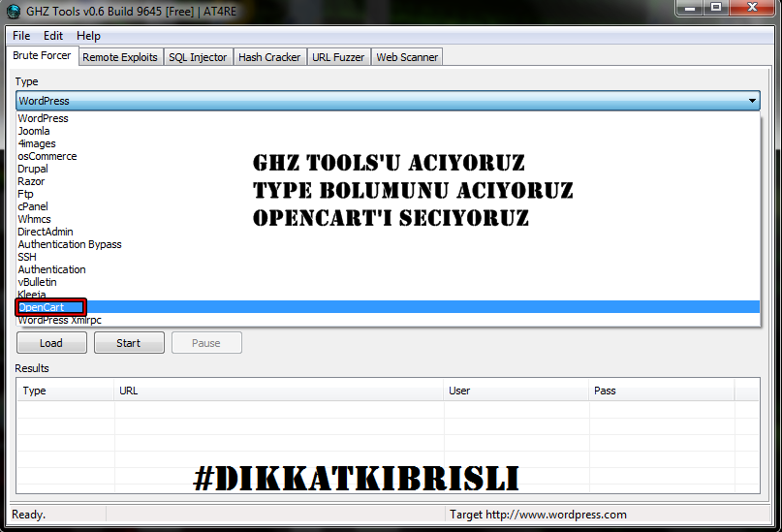
Task: Select Ftp in the Type list
Action: (x=389, y=194)
